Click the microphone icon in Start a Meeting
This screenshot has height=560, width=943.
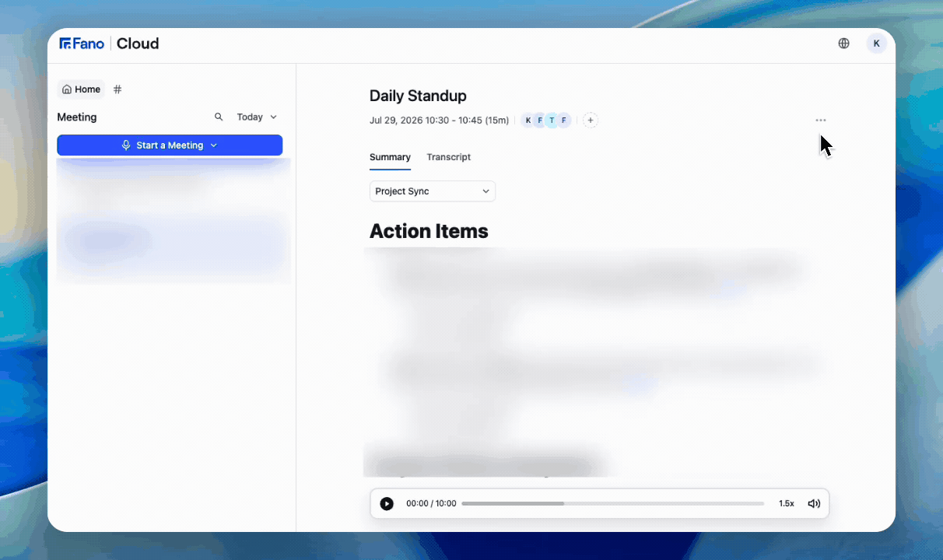[x=126, y=145]
